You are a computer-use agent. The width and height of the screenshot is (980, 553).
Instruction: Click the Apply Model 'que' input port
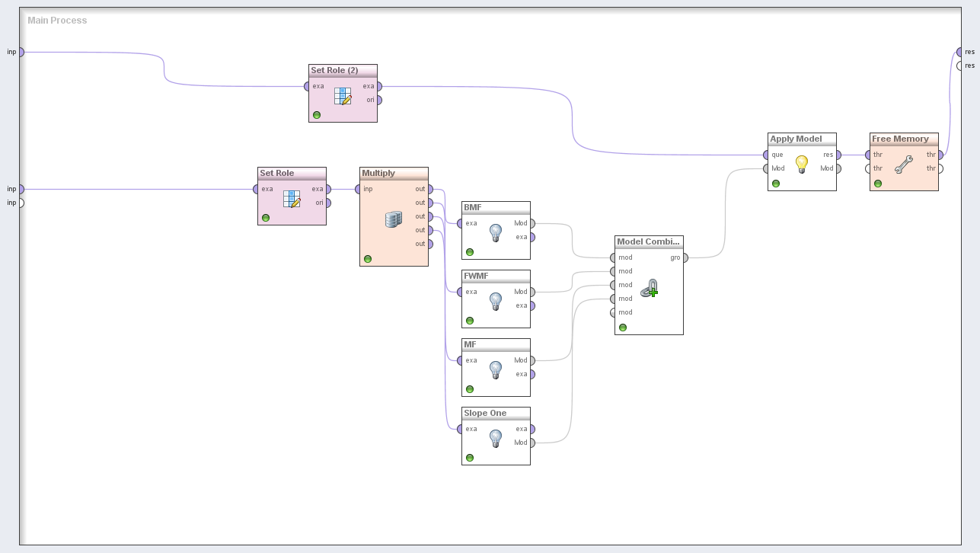[766, 155]
